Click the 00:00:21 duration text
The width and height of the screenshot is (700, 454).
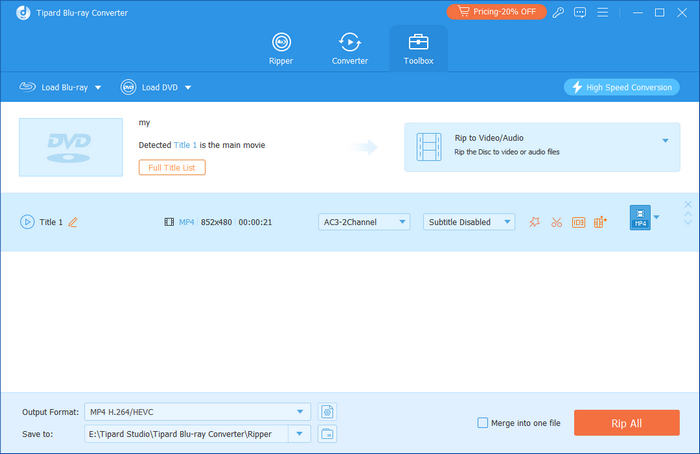click(x=255, y=222)
